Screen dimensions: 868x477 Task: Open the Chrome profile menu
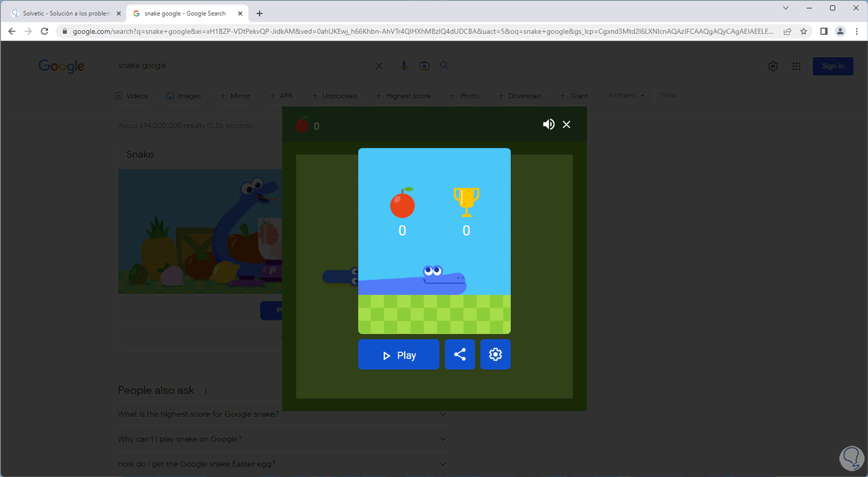[x=840, y=31]
